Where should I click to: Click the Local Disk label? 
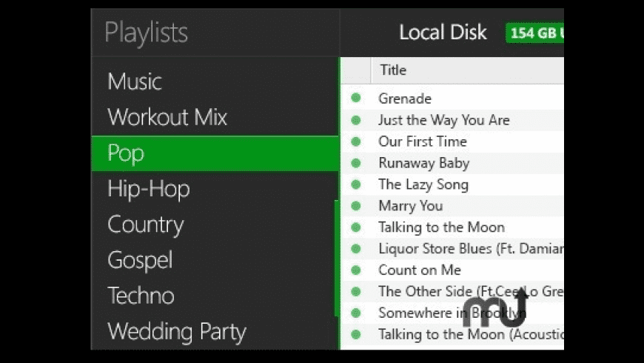point(443,33)
